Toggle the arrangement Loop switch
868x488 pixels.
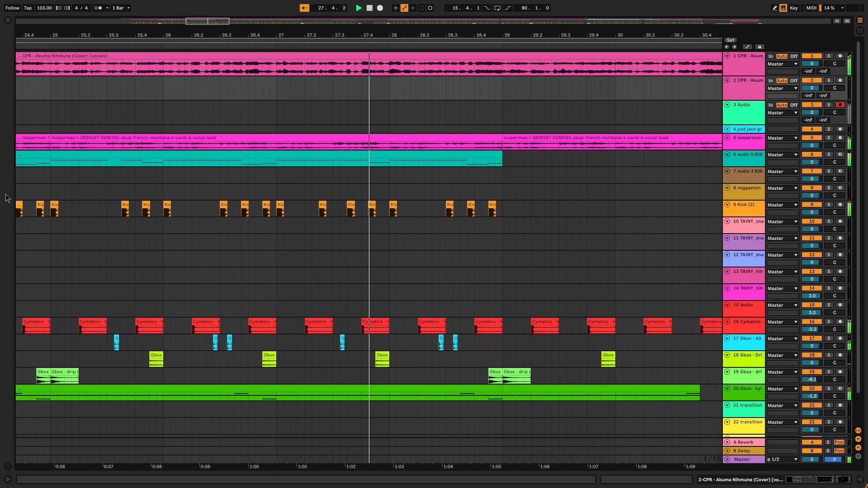click(x=497, y=8)
